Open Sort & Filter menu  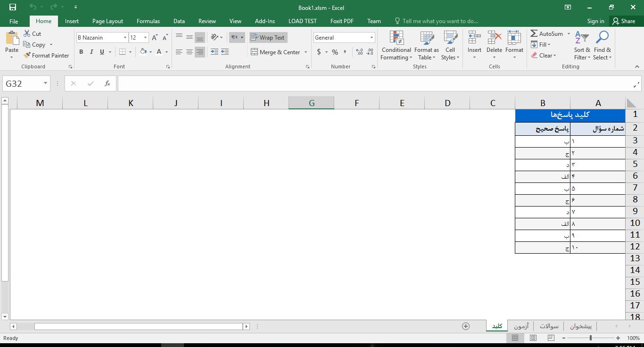(x=582, y=46)
